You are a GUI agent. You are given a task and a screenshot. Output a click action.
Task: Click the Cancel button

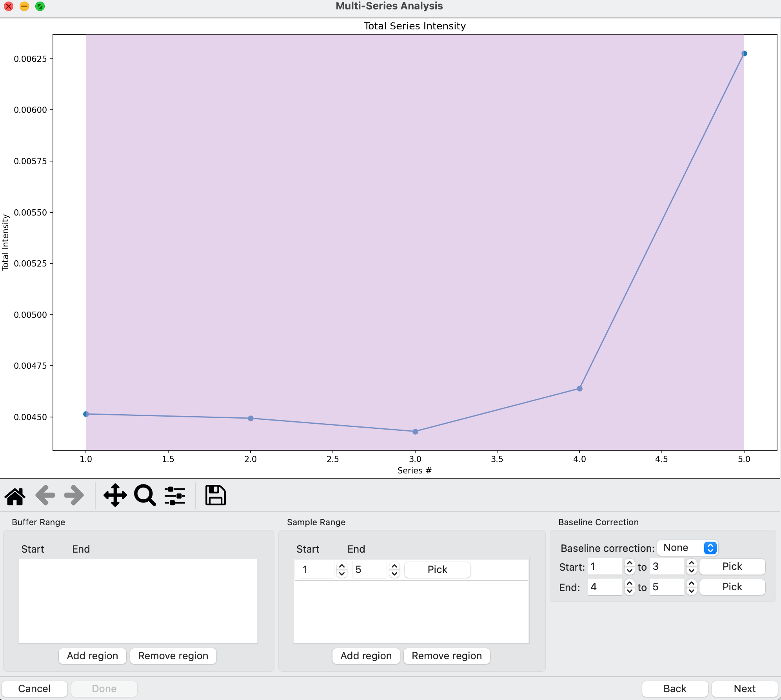[x=35, y=689]
